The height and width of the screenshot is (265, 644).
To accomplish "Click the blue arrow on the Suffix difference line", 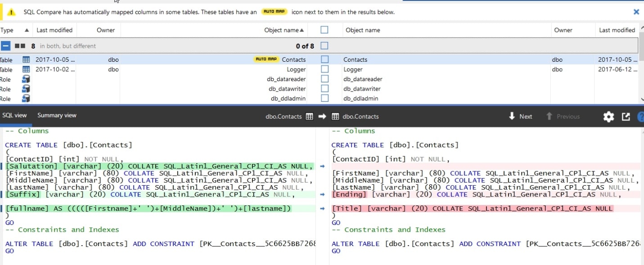I will pos(322,195).
